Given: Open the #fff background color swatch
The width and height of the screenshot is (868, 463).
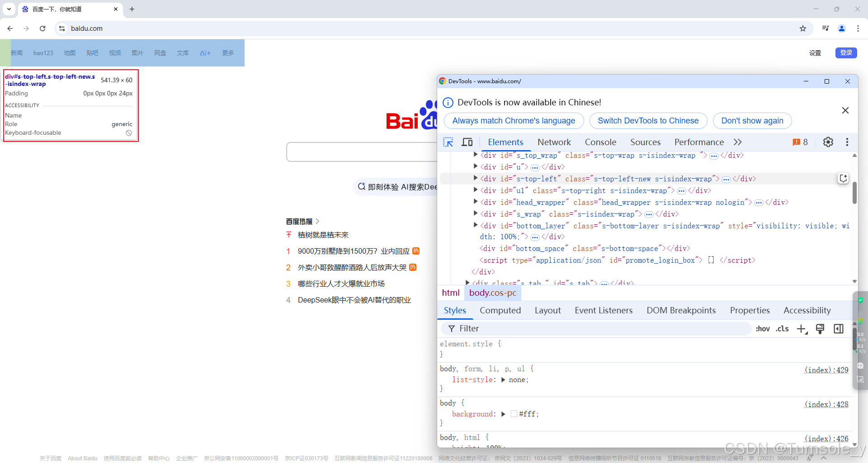Looking at the screenshot, I should 514,414.
